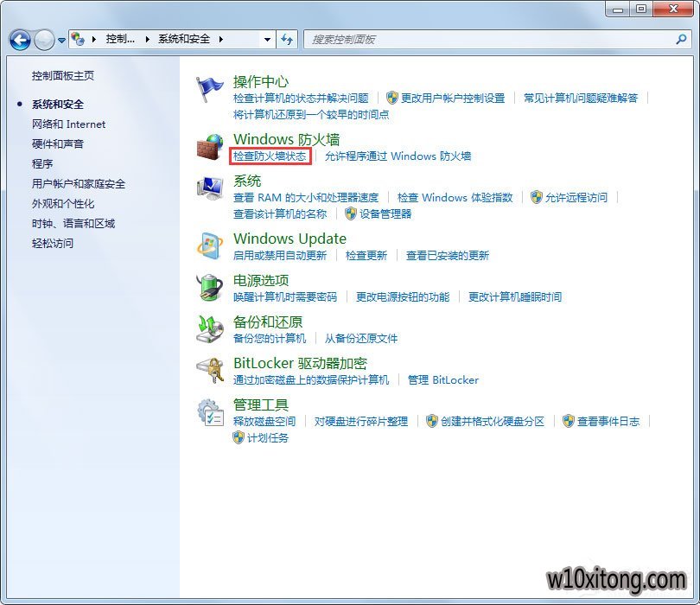Click 对硬盘进行碎片整理 link
This screenshot has width=700, height=605.
(361, 421)
